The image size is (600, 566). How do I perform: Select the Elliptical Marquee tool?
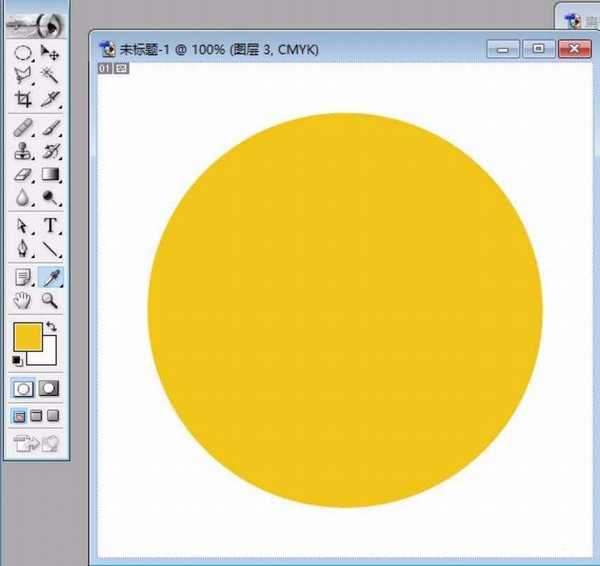pos(22,53)
